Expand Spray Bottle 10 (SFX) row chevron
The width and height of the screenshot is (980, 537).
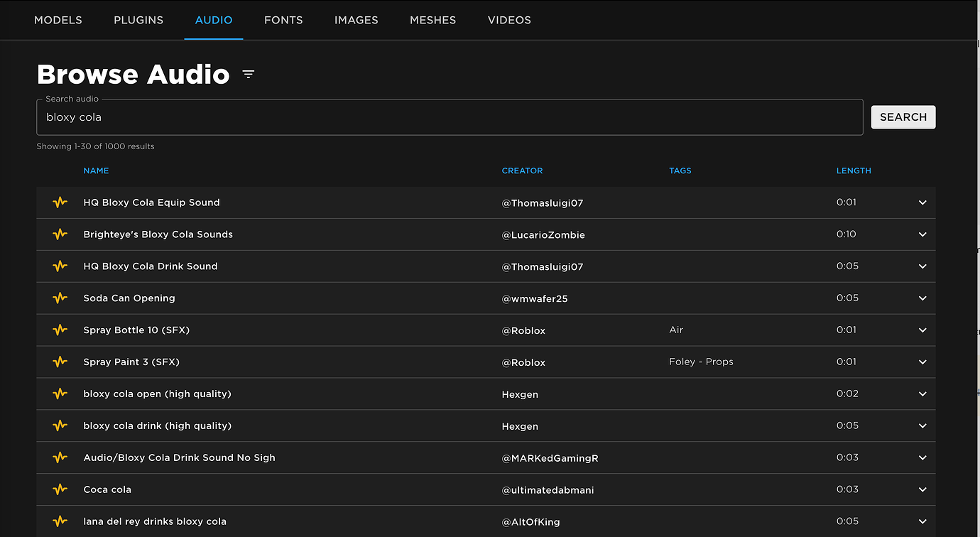coord(922,330)
